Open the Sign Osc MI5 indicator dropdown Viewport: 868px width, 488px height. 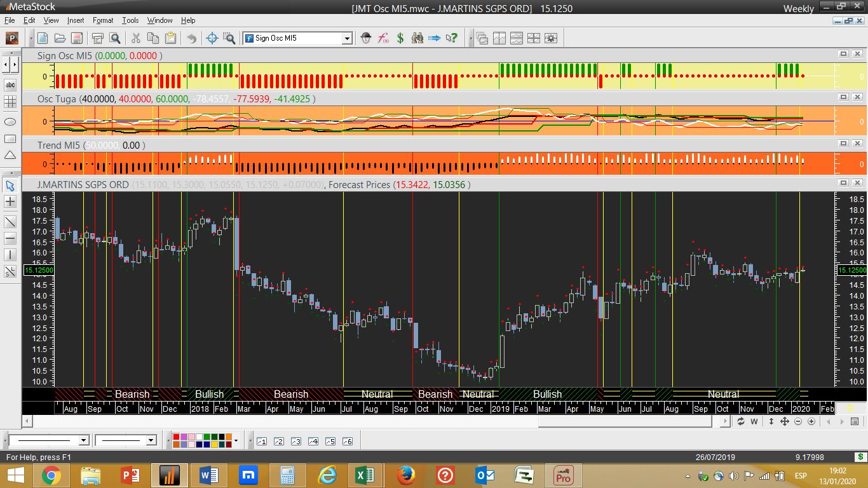tap(347, 39)
